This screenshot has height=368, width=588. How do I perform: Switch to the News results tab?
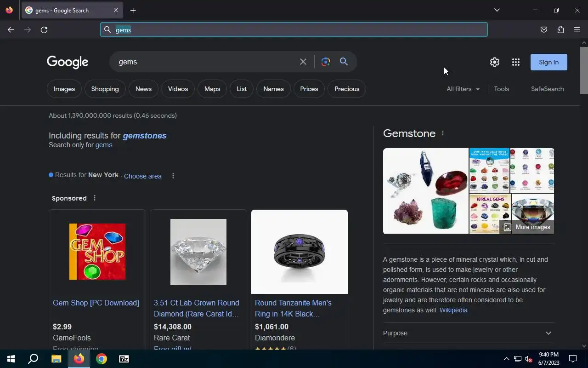143,89
